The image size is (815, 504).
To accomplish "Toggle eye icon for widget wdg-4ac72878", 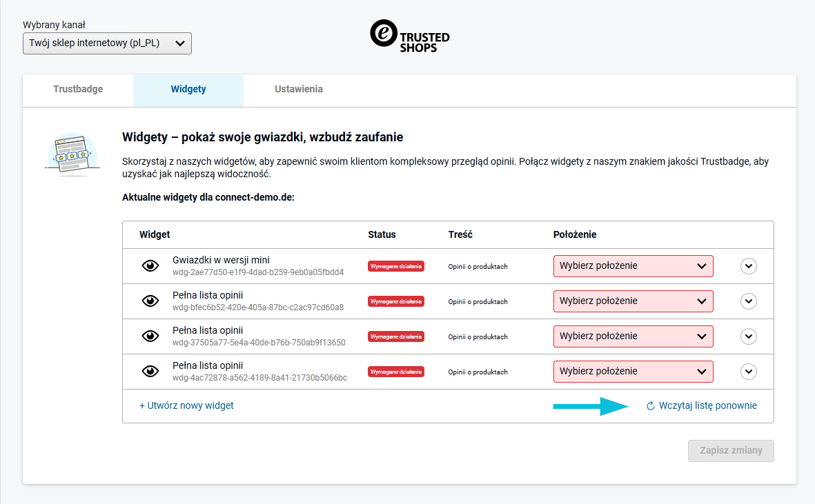I will [x=150, y=372].
